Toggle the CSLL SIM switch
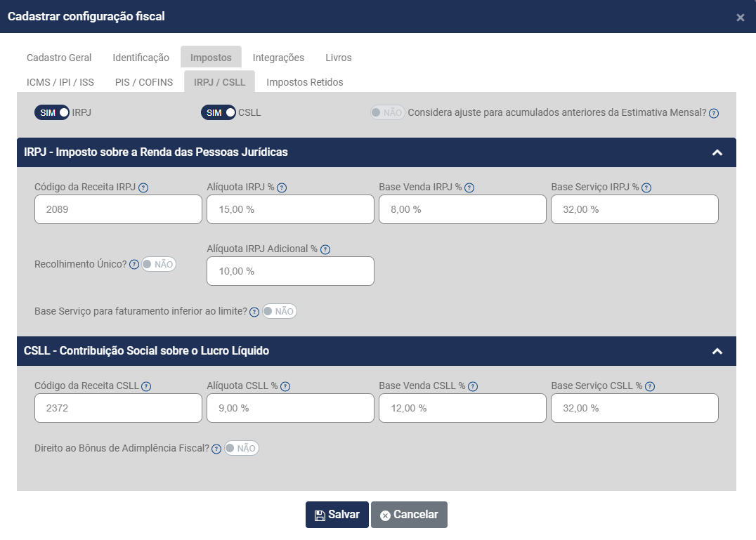Image resolution: width=756 pixels, height=540 pixels. tap(219, 113)
